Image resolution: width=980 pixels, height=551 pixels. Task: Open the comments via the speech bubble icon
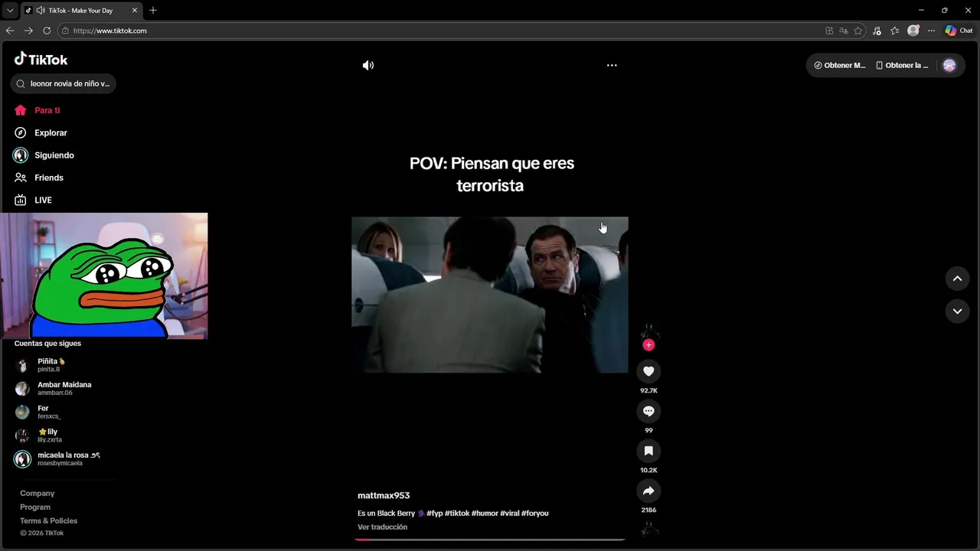(648, 411)
